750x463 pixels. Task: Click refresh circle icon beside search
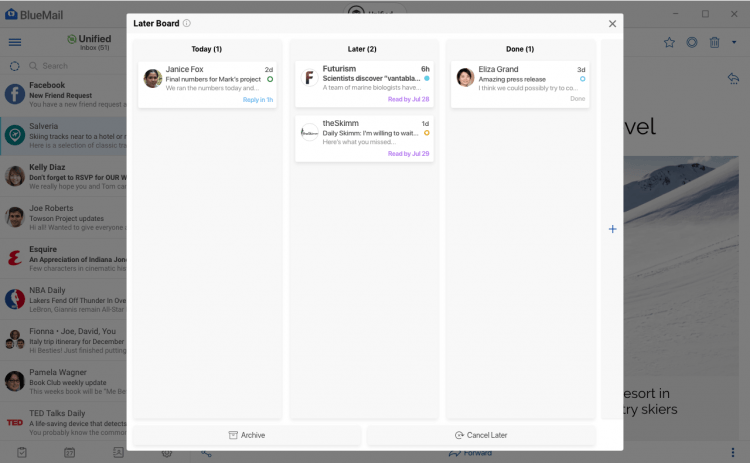pyautogui.click(x=15, y=66)
